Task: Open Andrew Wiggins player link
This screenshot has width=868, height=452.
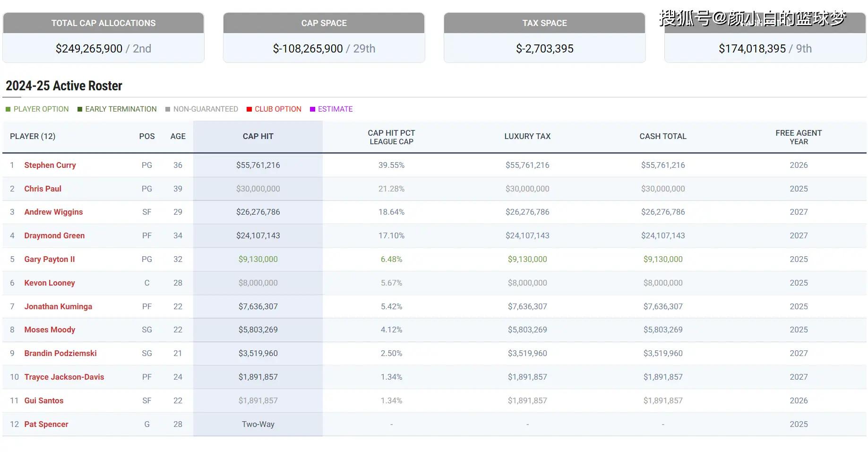Action: pyautogui.click(x=53, y=212)
